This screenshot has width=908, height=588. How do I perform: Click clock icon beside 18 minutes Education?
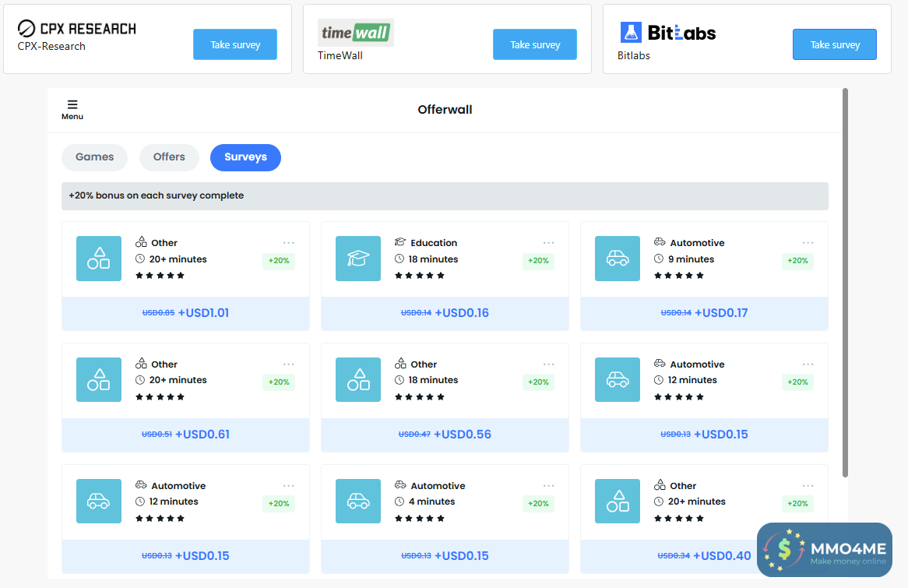pyautogui.click(x=399, y=259)
